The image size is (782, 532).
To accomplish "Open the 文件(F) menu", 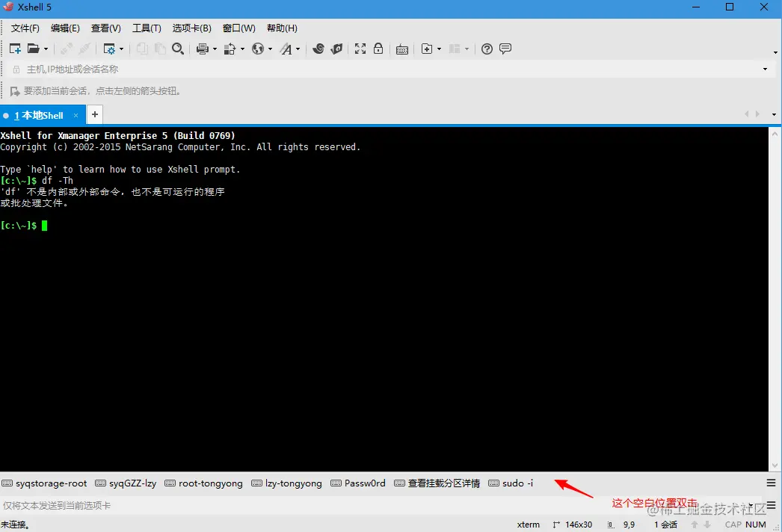I will (x=25, y=28).
